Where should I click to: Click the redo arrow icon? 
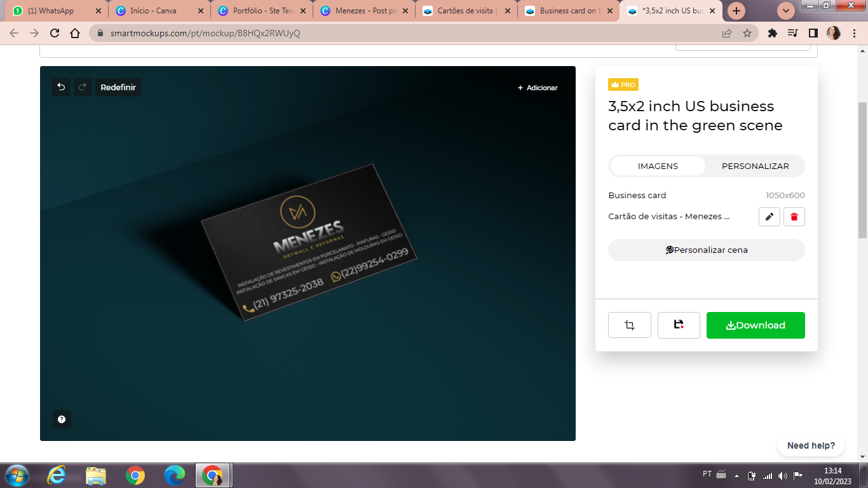click(83, 87)
